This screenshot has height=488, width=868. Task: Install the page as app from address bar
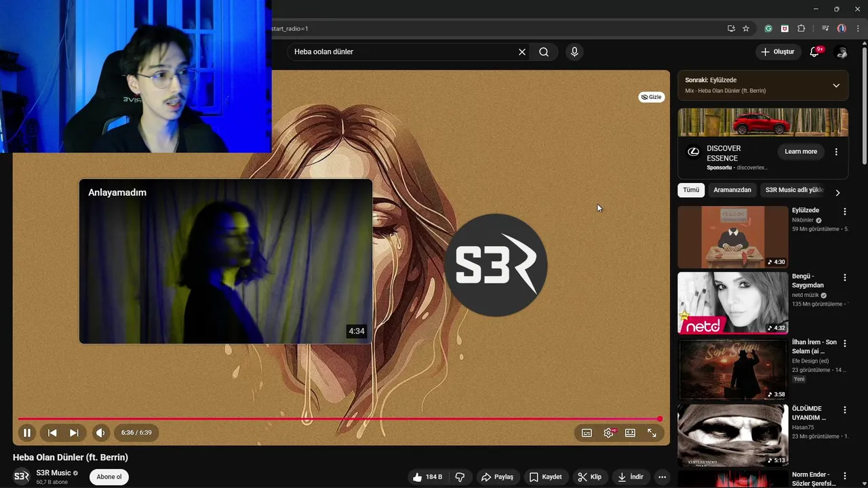pyautogui.click(x=731, y=28)
